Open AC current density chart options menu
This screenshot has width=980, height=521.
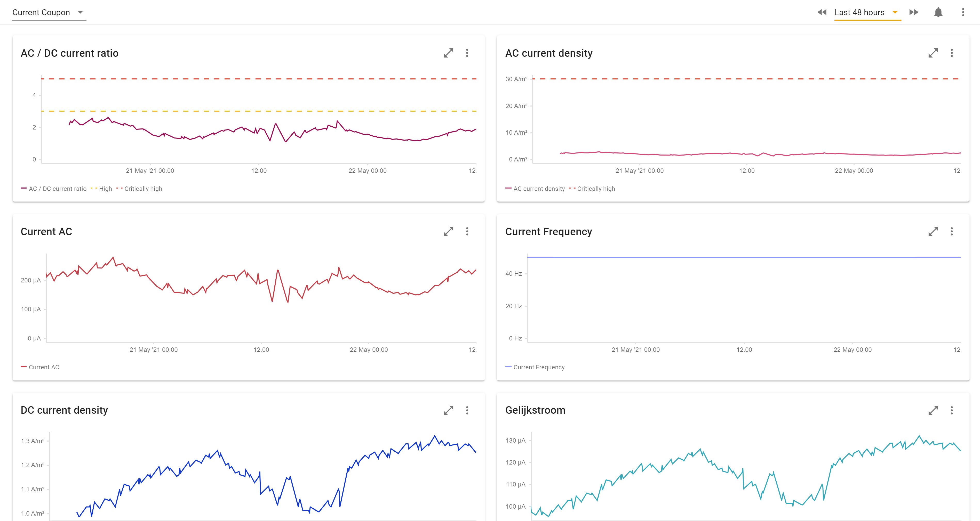(x=951, y=53)
